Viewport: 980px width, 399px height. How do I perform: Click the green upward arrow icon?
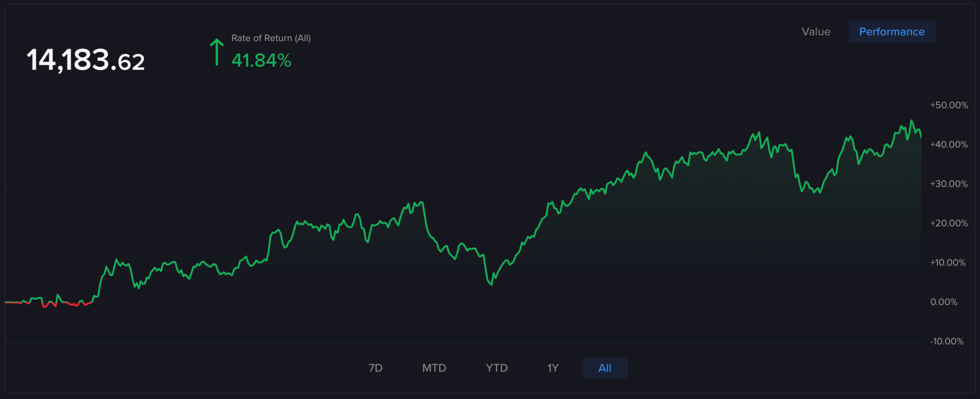pos(217,52)
